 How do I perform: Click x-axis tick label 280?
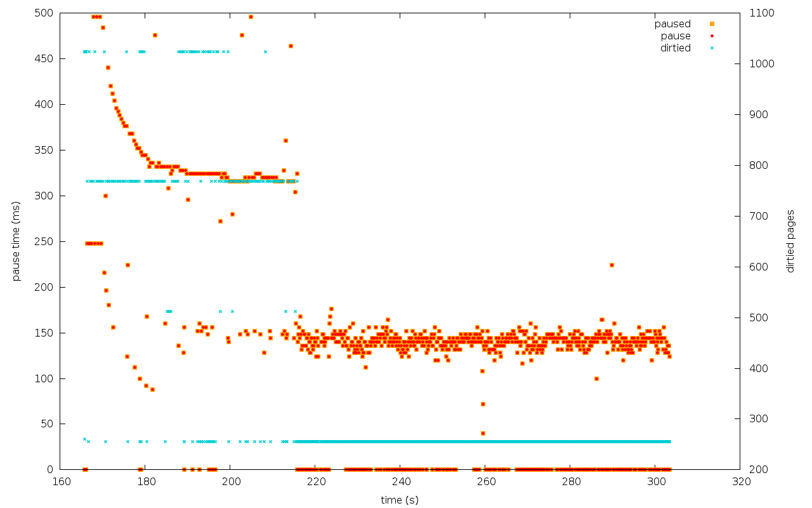tap(571, 481)
